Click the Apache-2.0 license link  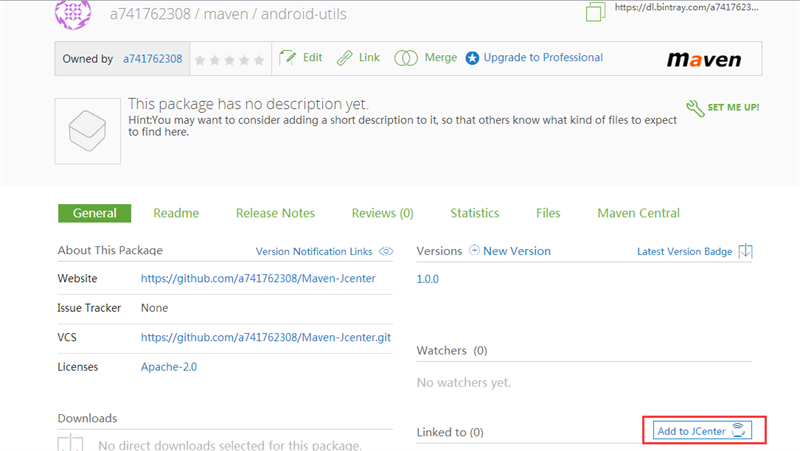click(169, 367)
